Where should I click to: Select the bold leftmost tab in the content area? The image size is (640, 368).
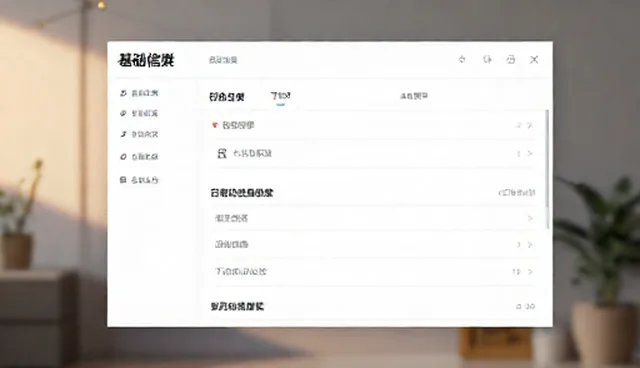227,97
